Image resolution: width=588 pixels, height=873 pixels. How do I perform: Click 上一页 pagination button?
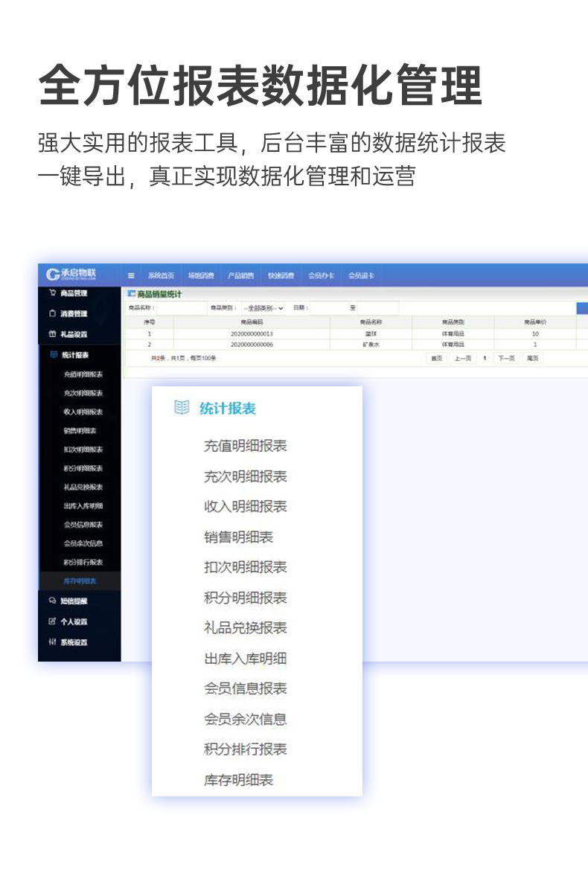coord(463,359)
